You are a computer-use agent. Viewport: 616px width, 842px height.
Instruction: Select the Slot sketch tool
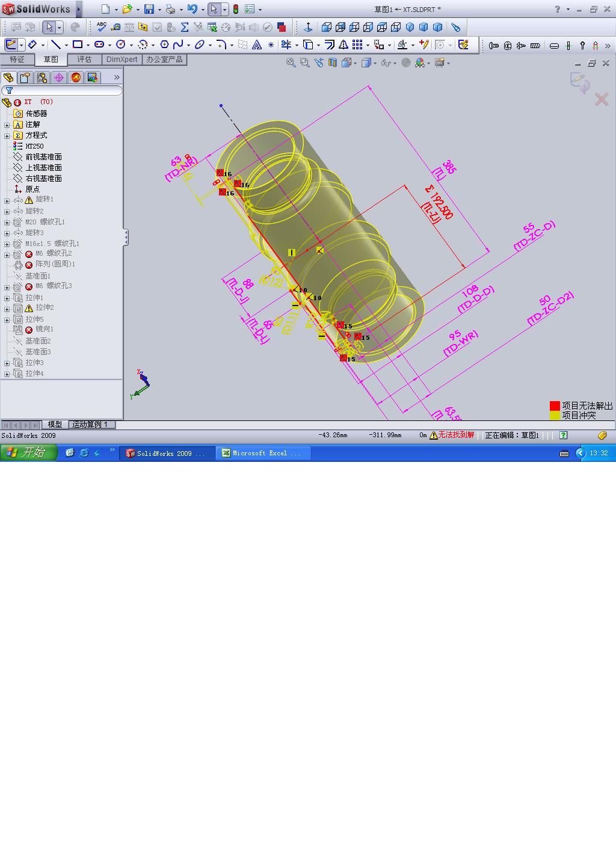coord(99,45)
